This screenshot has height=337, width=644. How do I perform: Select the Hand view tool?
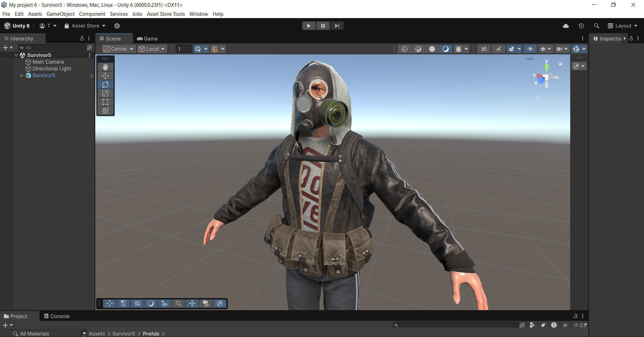tap(105, 67)
